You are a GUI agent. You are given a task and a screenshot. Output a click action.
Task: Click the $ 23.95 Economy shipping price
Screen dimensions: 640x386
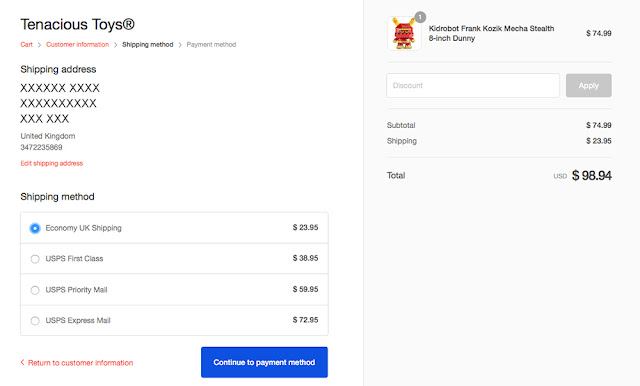(305, 227)
